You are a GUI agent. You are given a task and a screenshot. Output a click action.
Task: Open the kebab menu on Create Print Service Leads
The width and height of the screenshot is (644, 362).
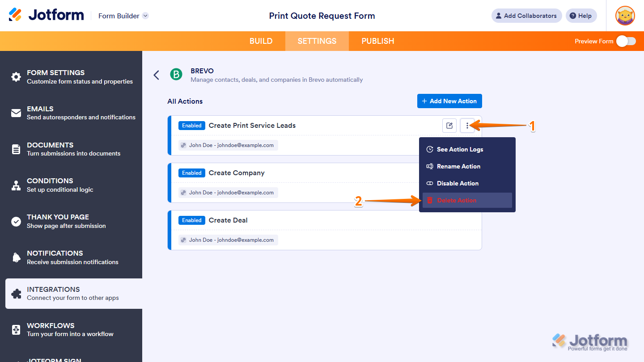point(467,126)
